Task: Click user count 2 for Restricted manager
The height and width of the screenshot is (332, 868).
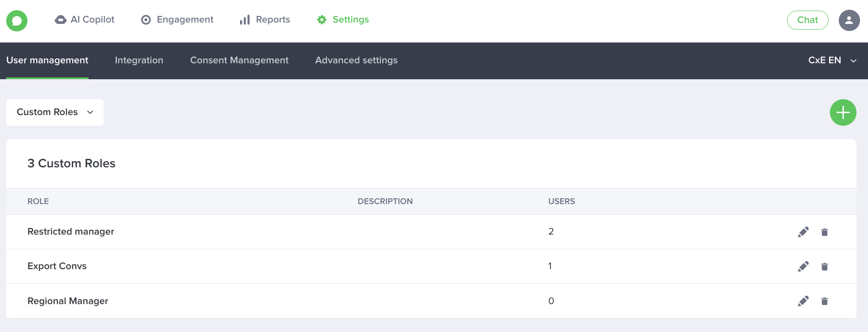Action: point(551,232)
